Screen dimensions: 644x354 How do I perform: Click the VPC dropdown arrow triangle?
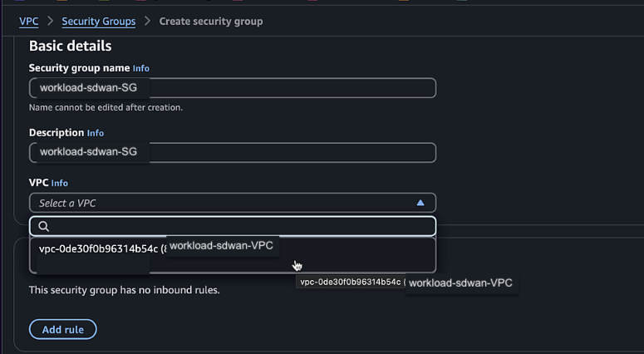pos(420,203)
